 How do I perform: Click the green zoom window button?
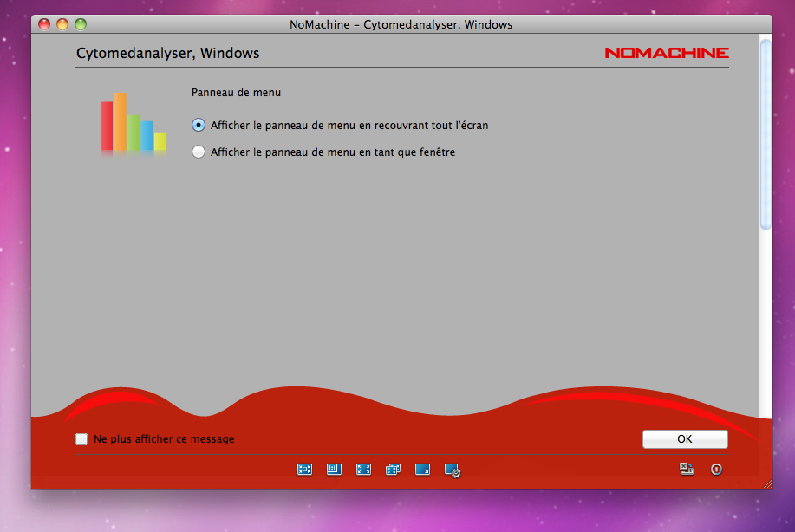[x=81, y=23]
